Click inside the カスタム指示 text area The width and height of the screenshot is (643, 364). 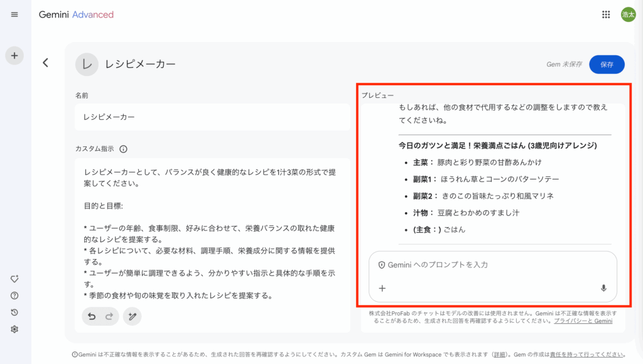point(212,232)
